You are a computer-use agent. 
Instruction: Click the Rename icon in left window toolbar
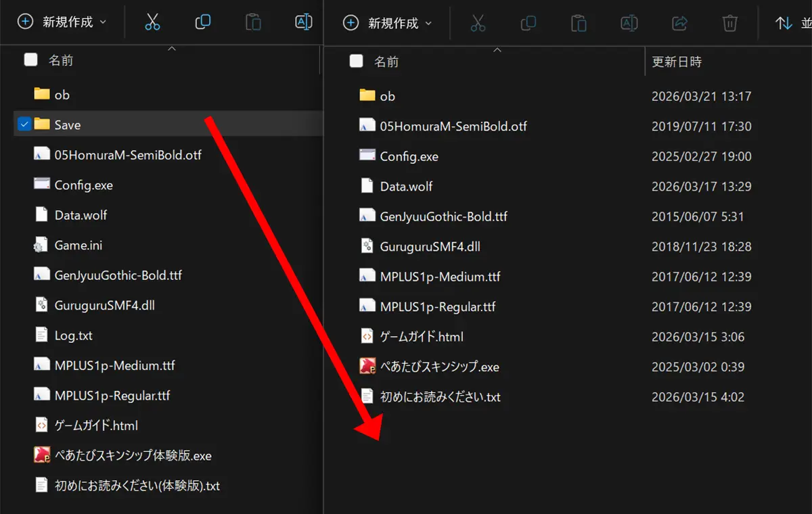click(x=304, y=22)
